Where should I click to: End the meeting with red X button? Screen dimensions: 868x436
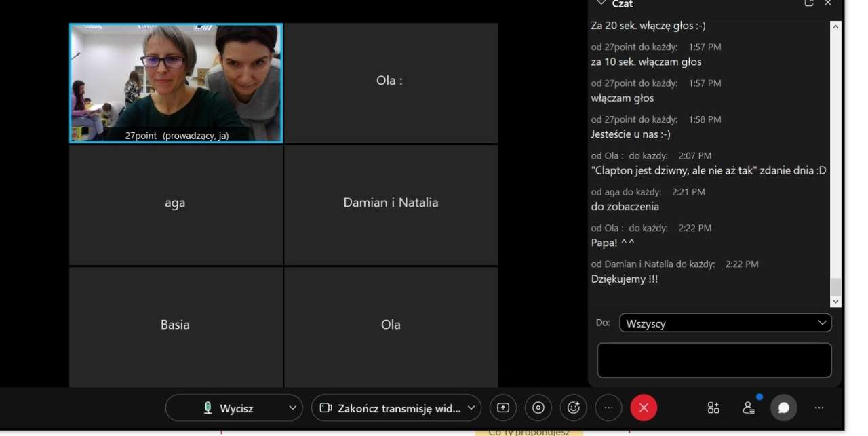[644, 408]
